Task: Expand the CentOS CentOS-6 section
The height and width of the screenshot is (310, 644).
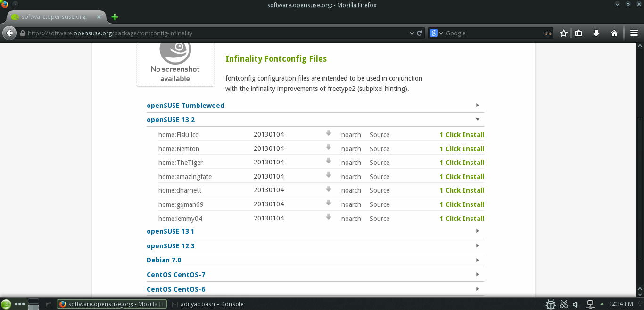Action: [315, 289]
